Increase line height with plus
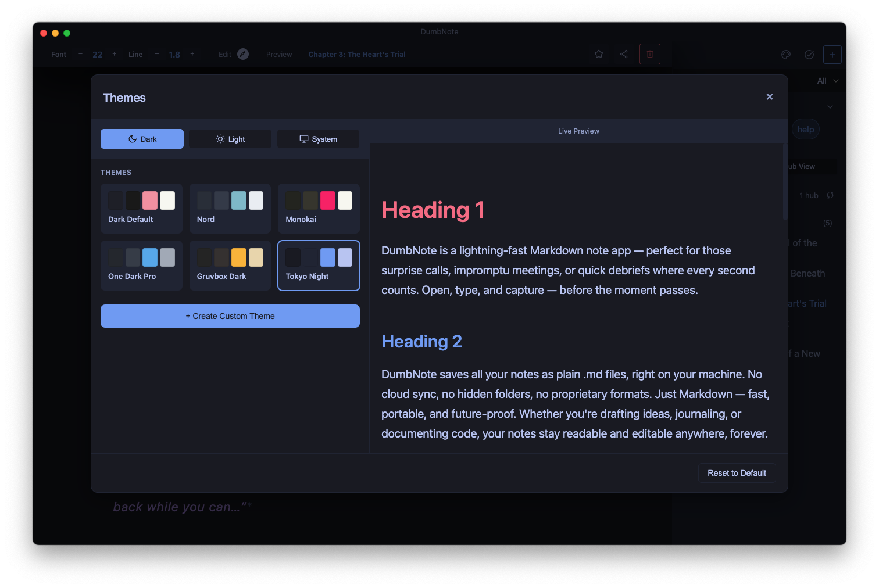 tap(192, 54)
